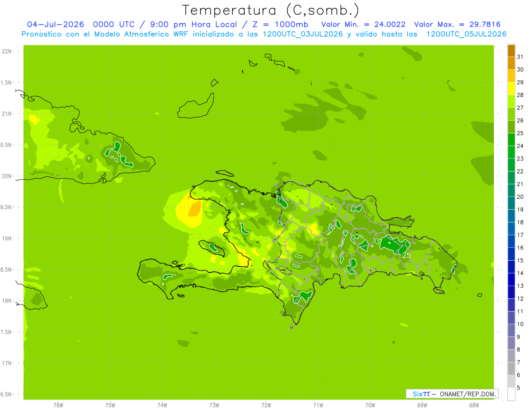Select the dark orange legend swatch above 31

(x=511, y=51)
